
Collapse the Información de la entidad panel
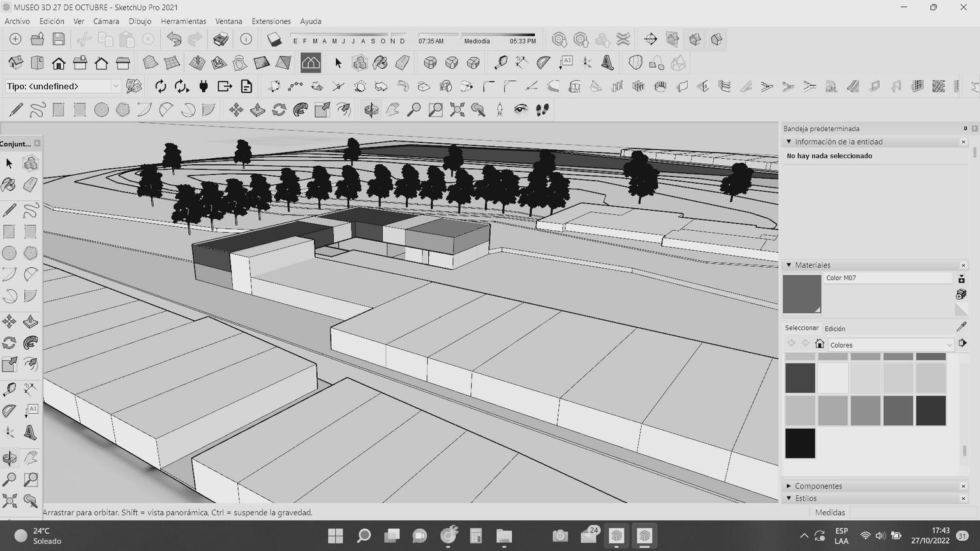[x=789, y=142]
